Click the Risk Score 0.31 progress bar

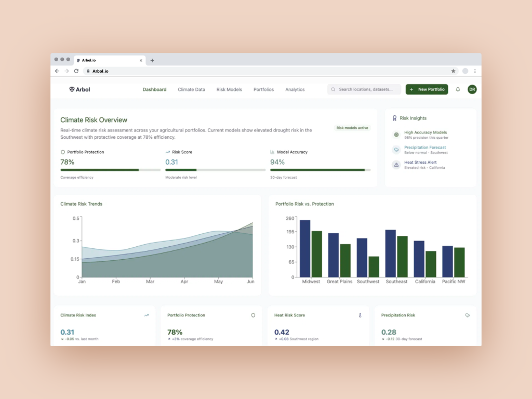pyautogui.click(x=216, y=170)
